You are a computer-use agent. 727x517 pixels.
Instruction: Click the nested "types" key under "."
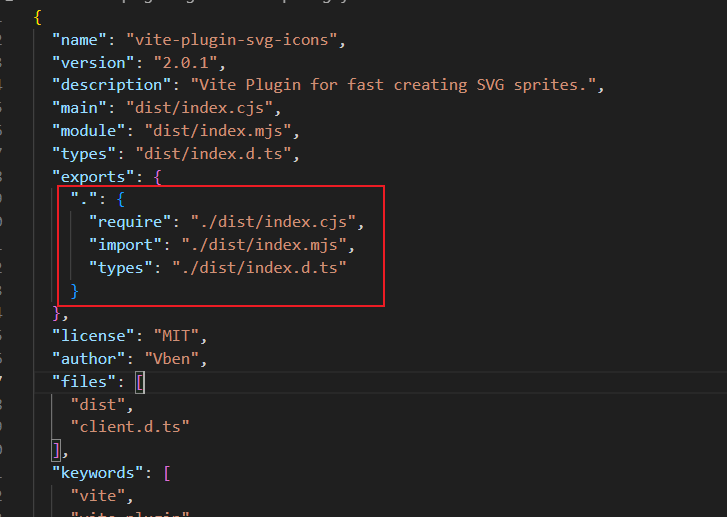click(x=121, y=267)
